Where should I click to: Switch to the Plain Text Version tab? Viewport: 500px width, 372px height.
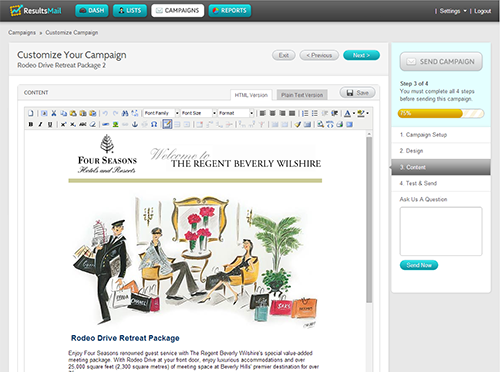[302, 95]
